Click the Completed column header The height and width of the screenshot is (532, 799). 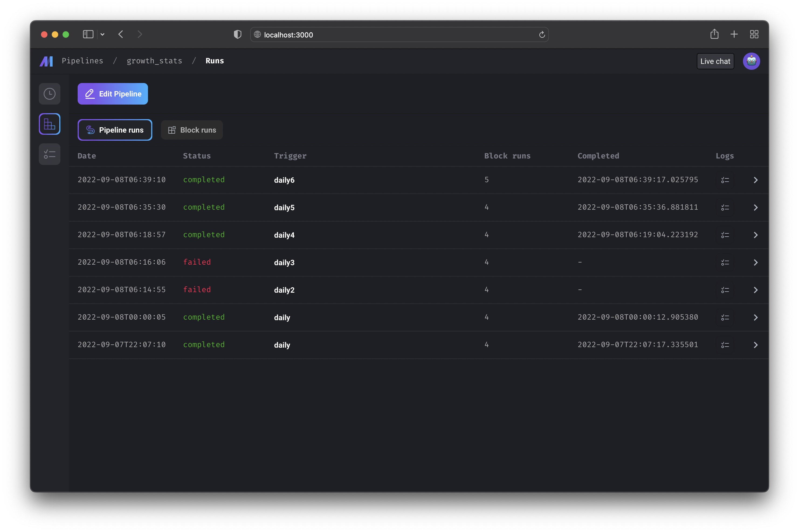click(598, 156)
